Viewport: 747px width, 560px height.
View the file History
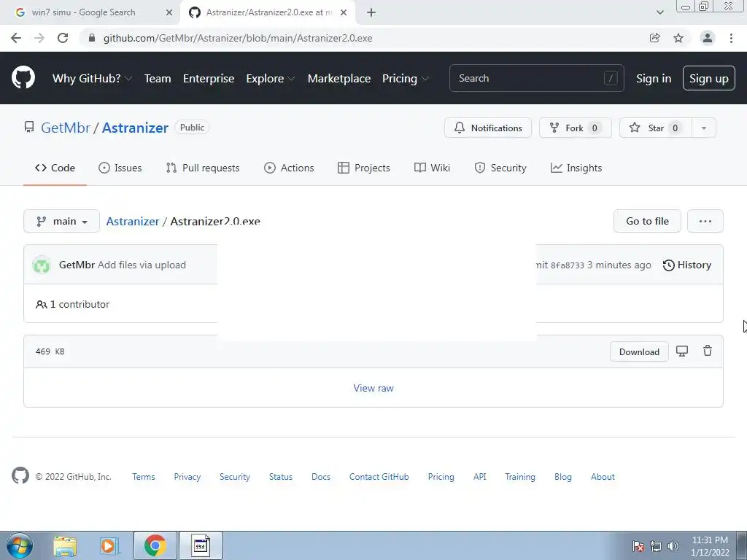coord(687,265)
